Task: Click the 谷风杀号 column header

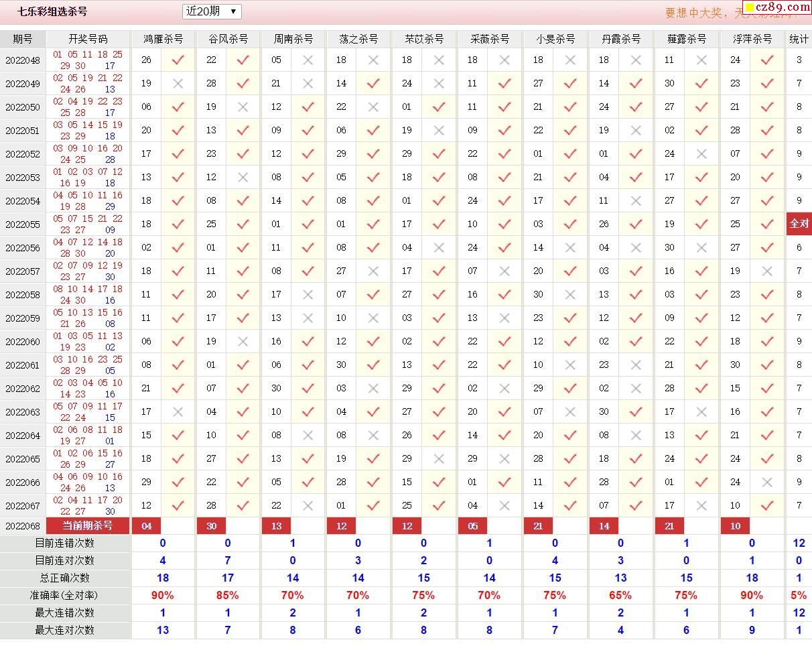Action: (x=228, y=39)
